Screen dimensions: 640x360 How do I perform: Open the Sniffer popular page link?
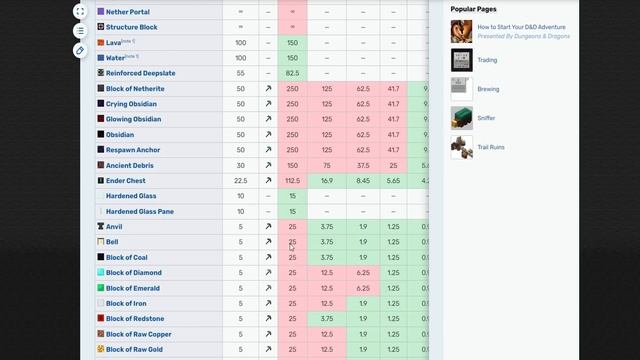[x=486, y=118]
